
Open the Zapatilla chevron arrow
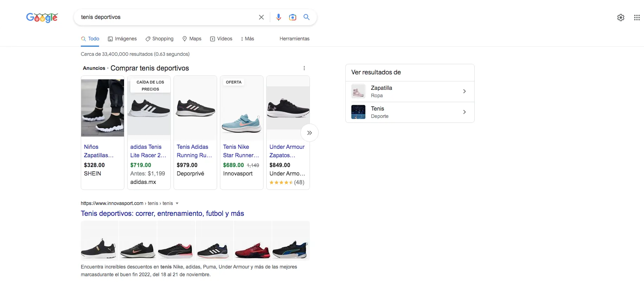[464, 91]
